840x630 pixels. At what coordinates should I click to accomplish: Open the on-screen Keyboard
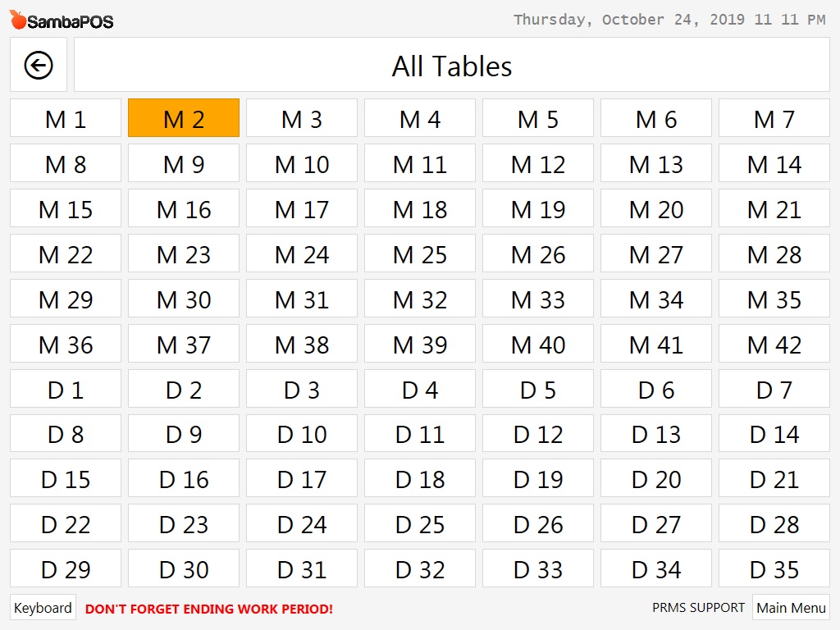point(42,608)
